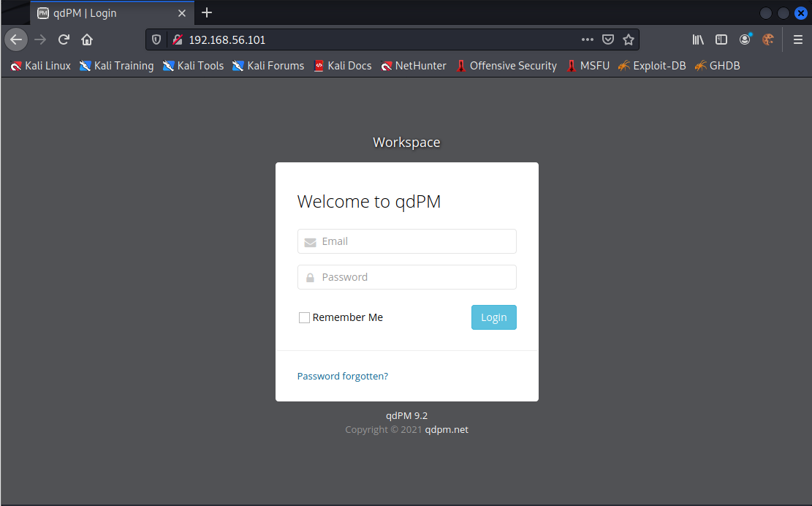Open Kali Training bookmark

click(x=116, y=66)
